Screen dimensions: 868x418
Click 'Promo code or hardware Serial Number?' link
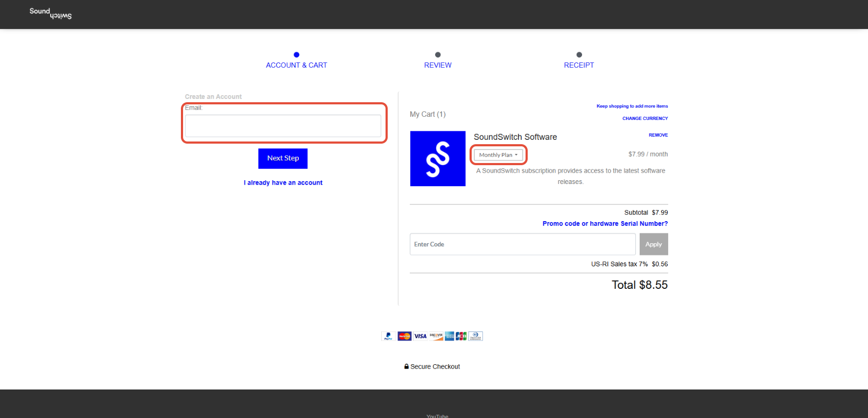pos(605,224)
